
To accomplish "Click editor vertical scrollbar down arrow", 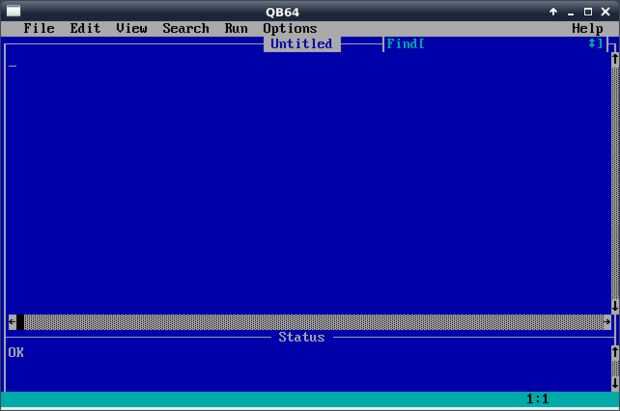I will click(x=615, y=306).
